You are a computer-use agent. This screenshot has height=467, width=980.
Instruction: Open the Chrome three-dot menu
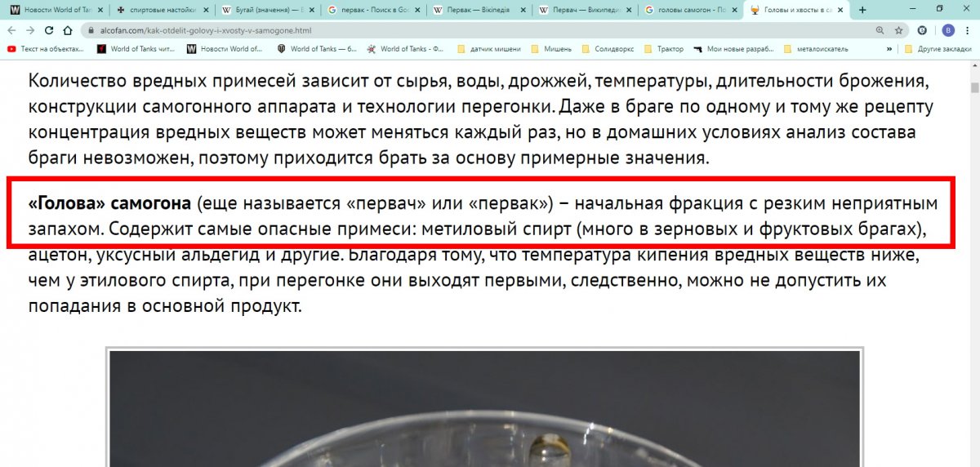(967, 30)
